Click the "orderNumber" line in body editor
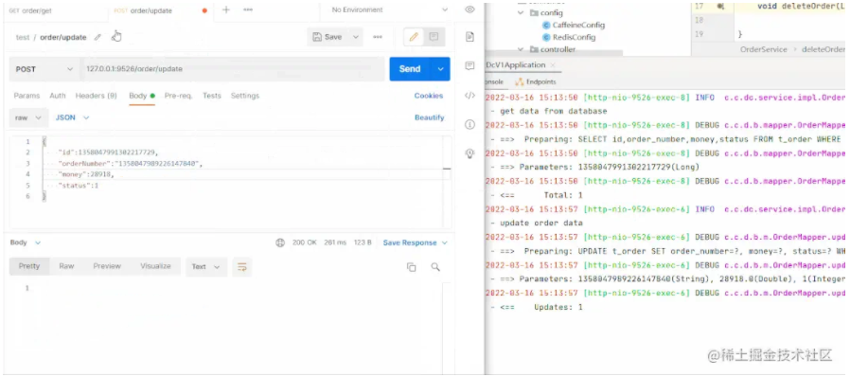Image resolution: width=868 pixels, height=377 pixels. [131, 163]
